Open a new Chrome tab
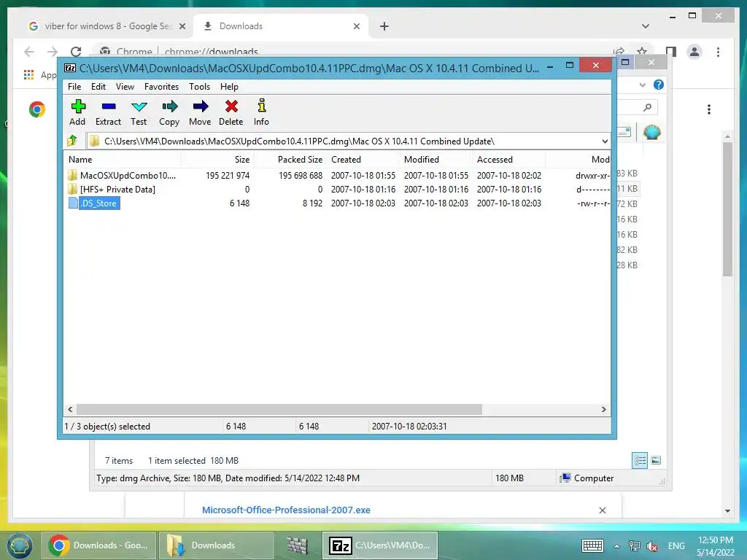Viewport: 747px width, 560px height. pos(384,26)
